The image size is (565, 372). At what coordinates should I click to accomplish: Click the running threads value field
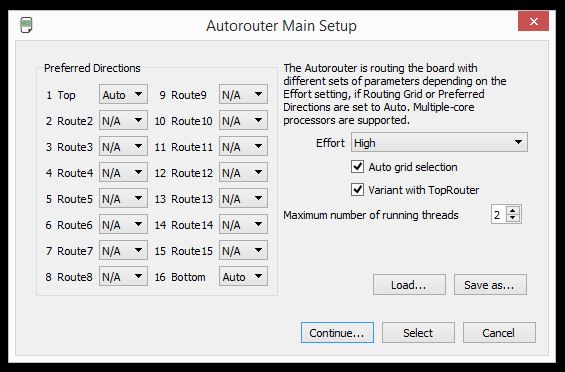[499, 215]
